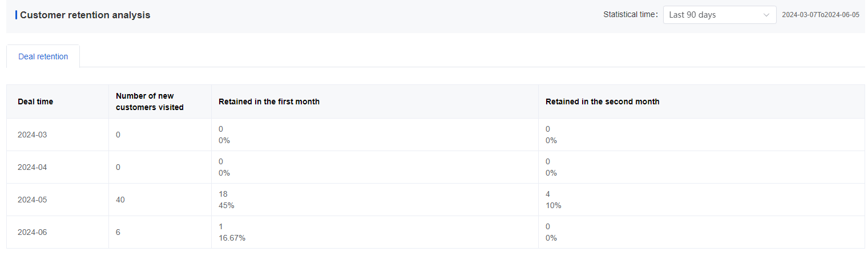Select Retained in the second month header
868x264 pixels.
602,101
